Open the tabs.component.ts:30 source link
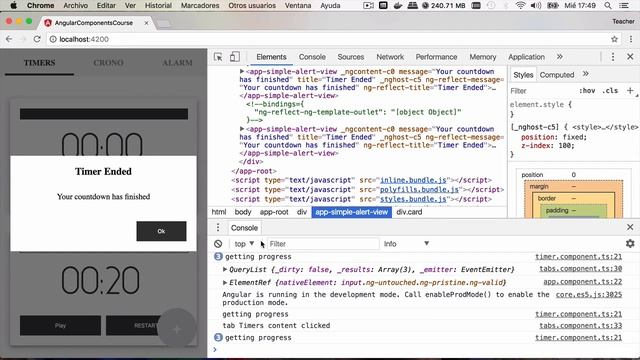640x360 pixels. click(580, 269)
